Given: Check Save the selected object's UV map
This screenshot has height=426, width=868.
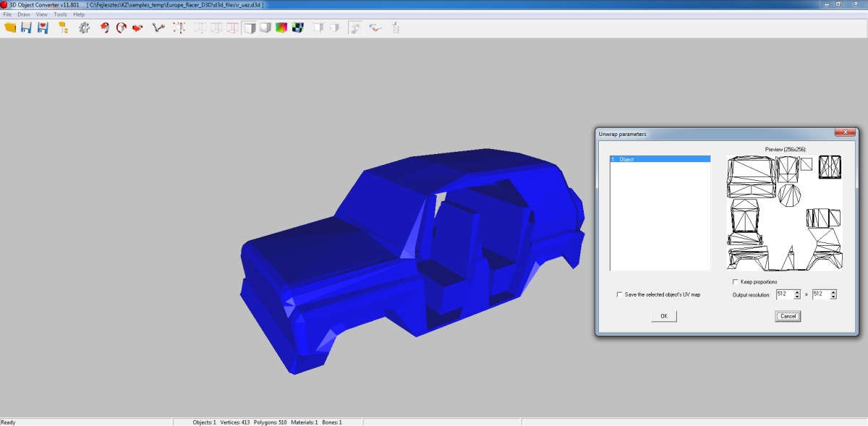Looking at the screenshot, I should [x=619, y=294].
